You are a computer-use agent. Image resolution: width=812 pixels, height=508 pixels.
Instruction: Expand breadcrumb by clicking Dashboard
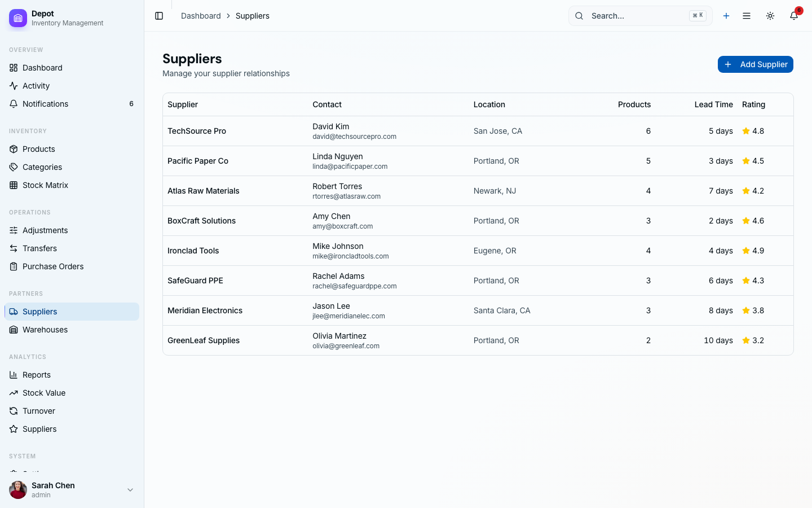pyautogui.click(x=201, y=16)
